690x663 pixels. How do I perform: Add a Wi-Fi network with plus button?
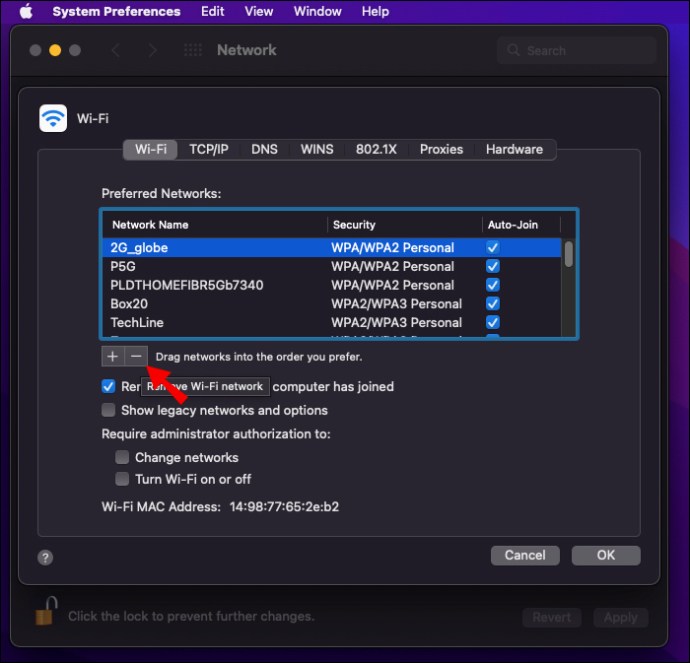point(113,356)
